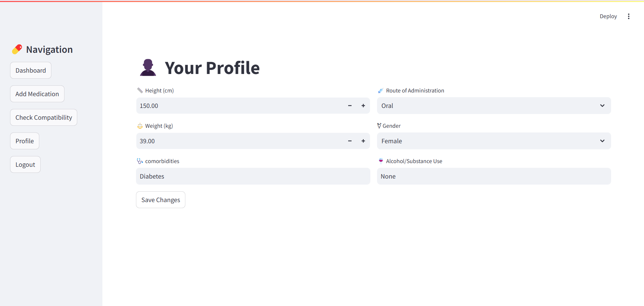Decrement weight using the minus button
The width and height of the screenshot is (644, 306).
pyautogui.click(x=350, y=141)
